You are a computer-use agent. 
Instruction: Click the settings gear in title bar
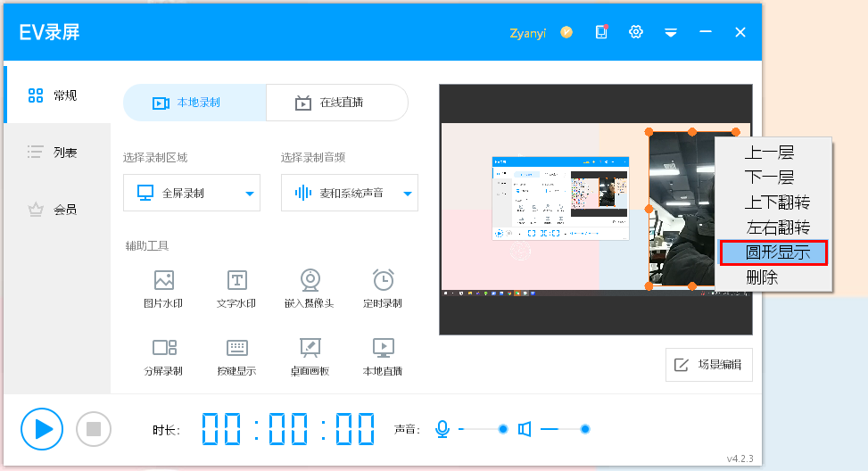click(x=636, y=32)
